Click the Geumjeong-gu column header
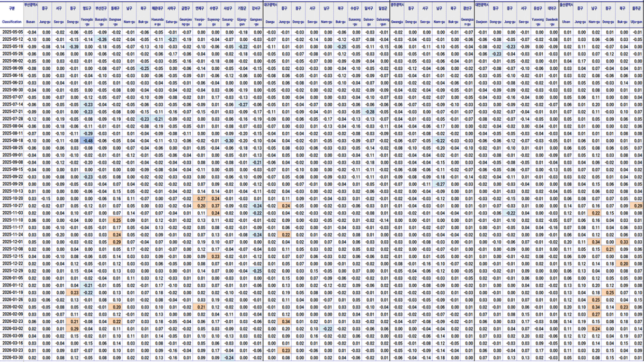 click(x=186, y=22)
